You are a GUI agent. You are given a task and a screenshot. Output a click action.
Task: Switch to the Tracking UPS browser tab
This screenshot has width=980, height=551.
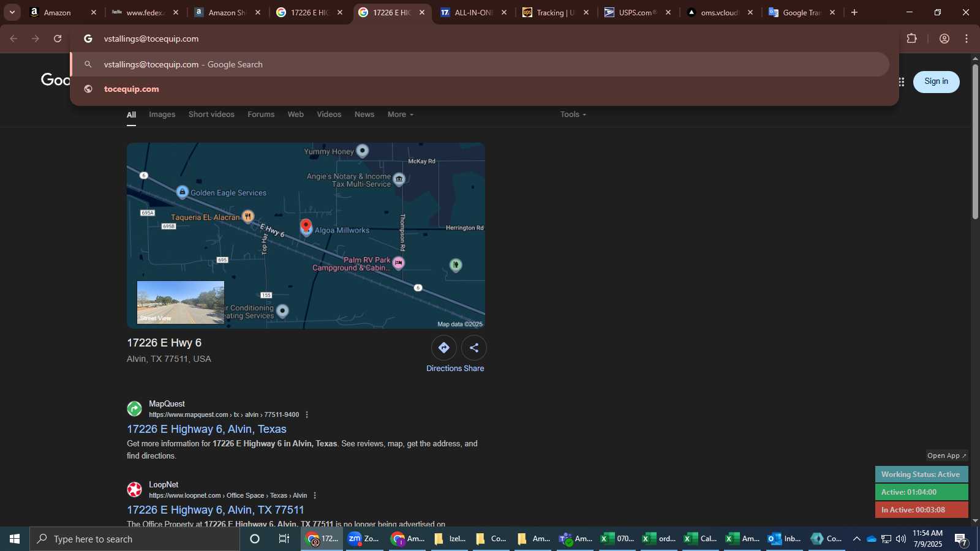coord(556,12)
